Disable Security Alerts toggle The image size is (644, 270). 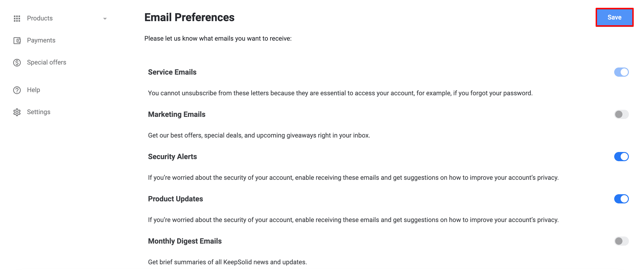tap(621, 157)
